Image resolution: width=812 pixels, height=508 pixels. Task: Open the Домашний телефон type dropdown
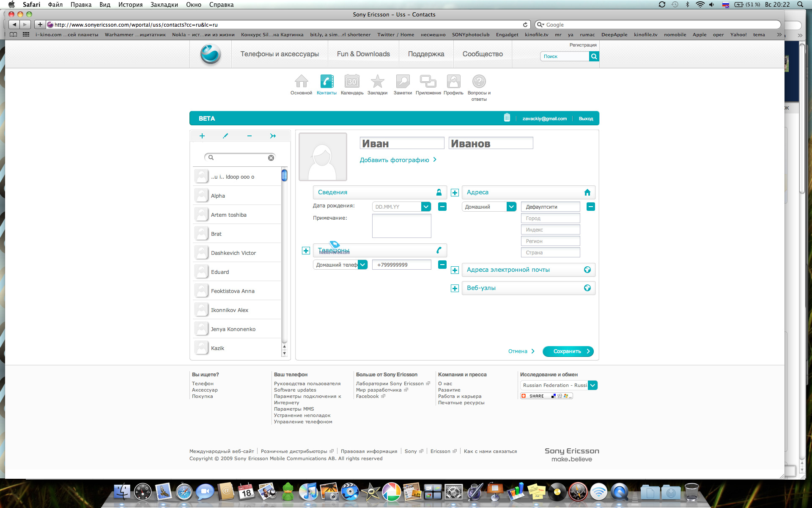pyautogui.click(x=362, y=265)
